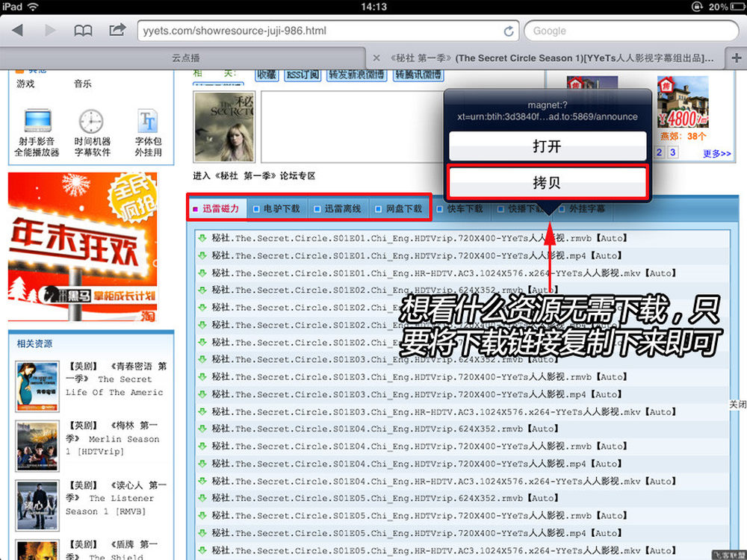Screen dimensions: 747x560
Task: Tap the 青春密语 poster thumbnail
Action: coord(37,386)
